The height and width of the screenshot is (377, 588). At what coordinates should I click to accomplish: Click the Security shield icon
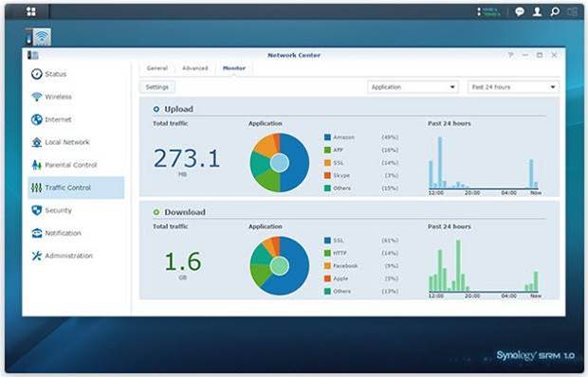click(37, 210)
